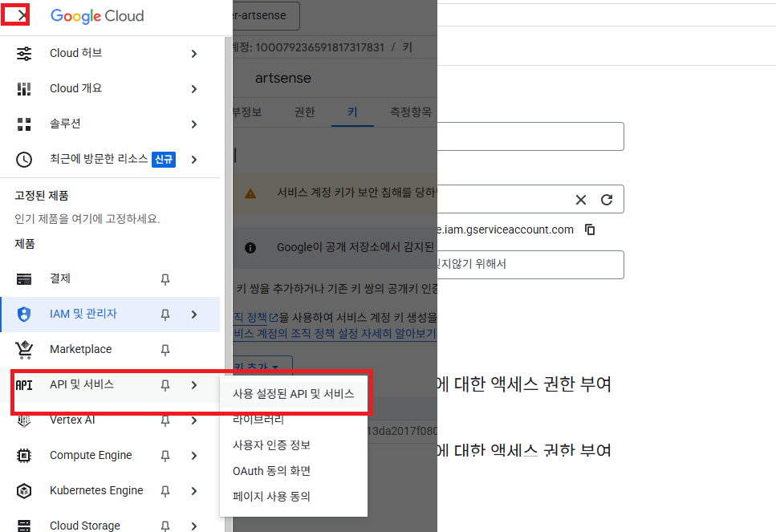Viewport: 776px width, 532px height.
Task: Click the Kubernetes Engine hexagon icon
Action: click(24, 491)
